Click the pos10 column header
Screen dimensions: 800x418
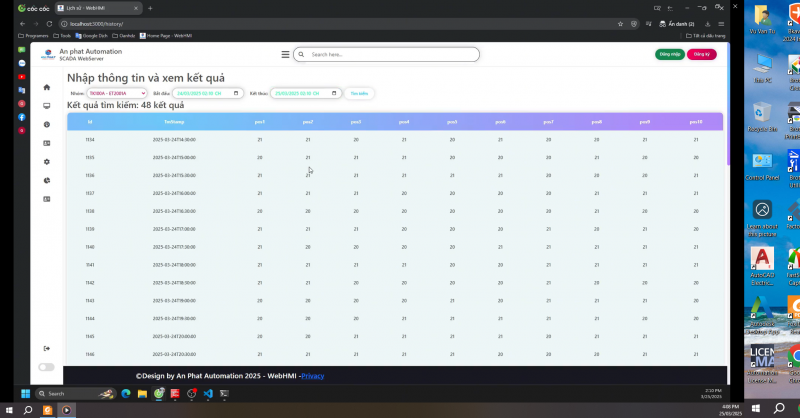click(696, 122)
